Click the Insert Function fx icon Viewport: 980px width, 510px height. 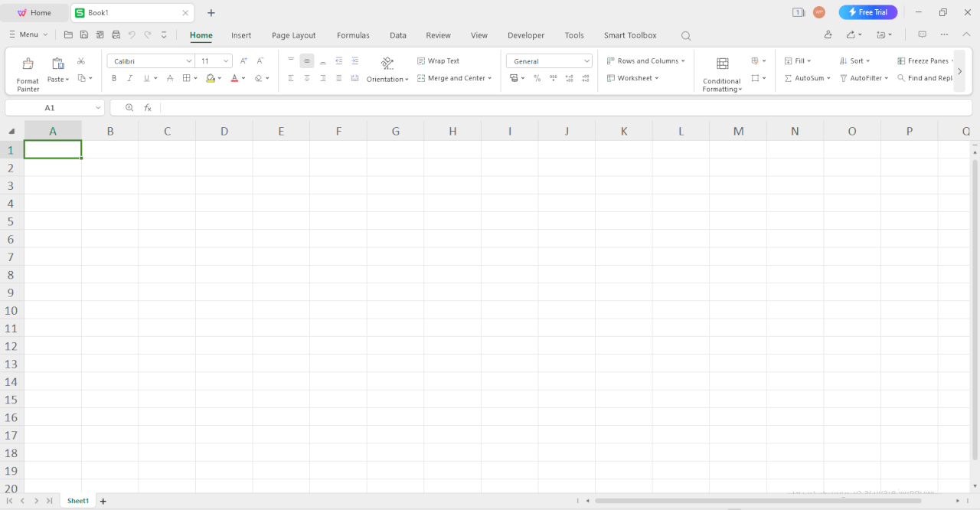pyautogui.click(x=148, y=108)
